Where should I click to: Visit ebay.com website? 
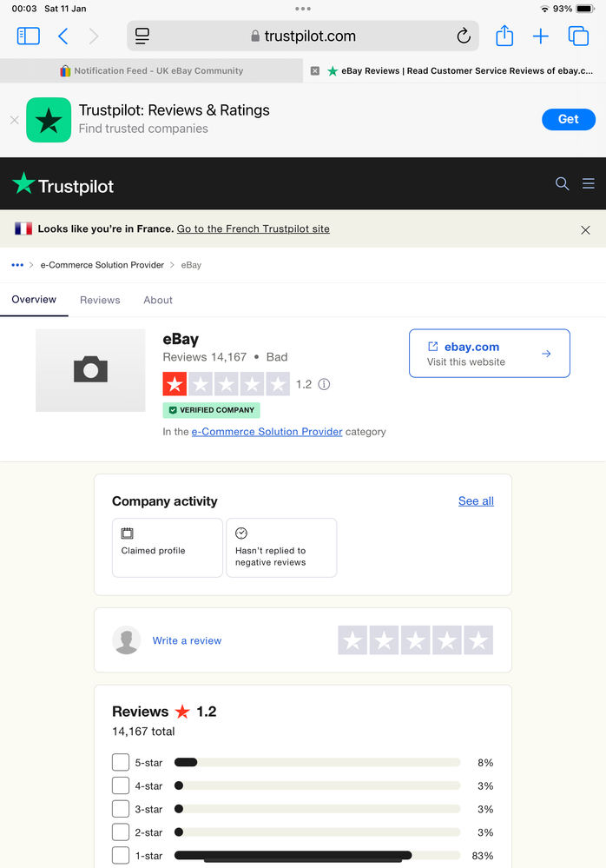click(x=490, y=354)
